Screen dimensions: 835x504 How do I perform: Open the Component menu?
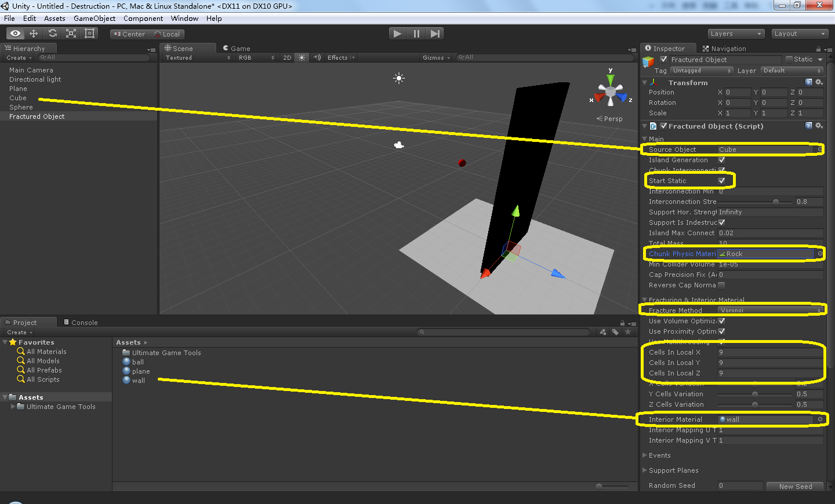pos(143,19)
